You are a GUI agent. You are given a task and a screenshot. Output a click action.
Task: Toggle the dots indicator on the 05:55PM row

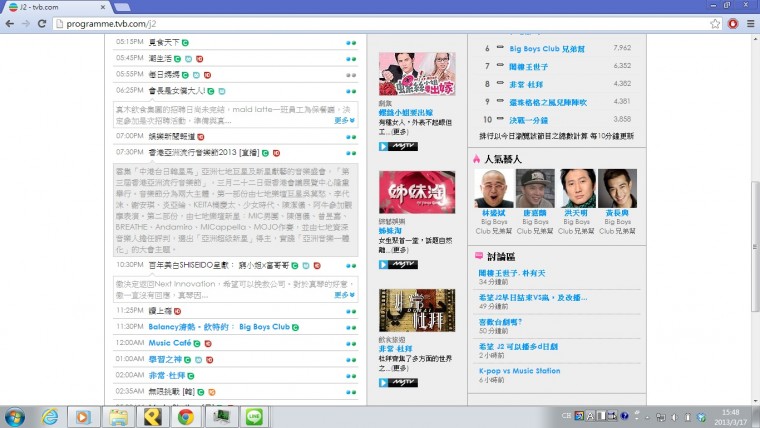[351, 75]
